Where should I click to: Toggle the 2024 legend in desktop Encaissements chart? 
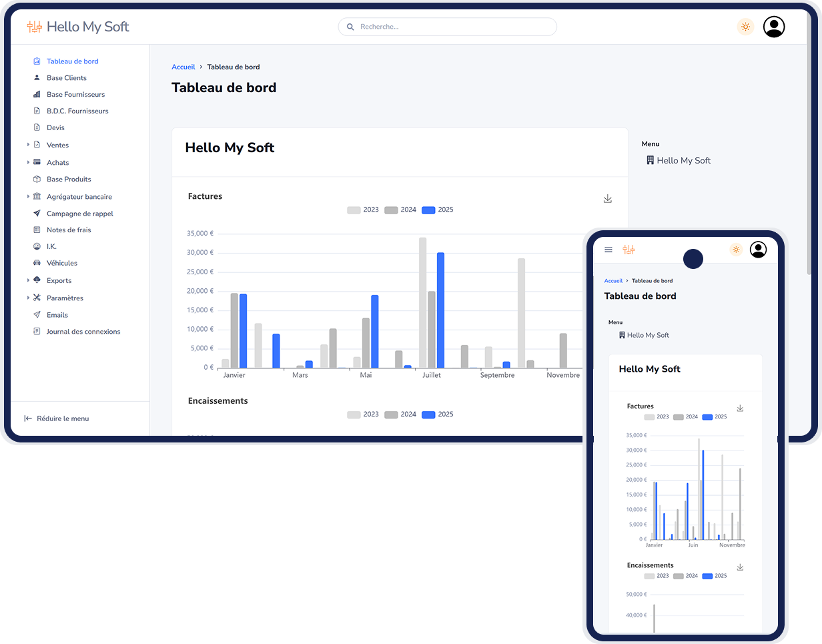click(x=400, y=414)
